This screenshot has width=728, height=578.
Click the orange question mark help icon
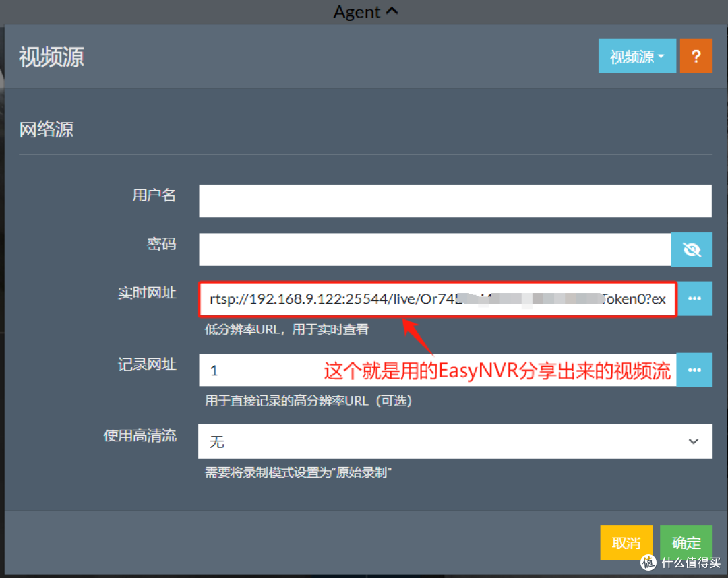point(696,56)
